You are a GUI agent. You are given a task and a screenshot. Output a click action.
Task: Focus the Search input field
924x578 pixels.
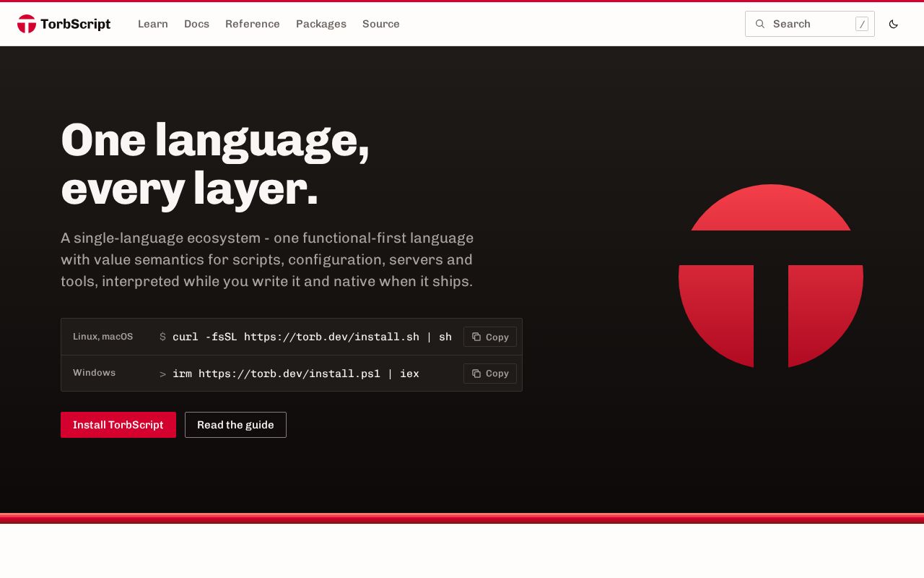point(810,24)
